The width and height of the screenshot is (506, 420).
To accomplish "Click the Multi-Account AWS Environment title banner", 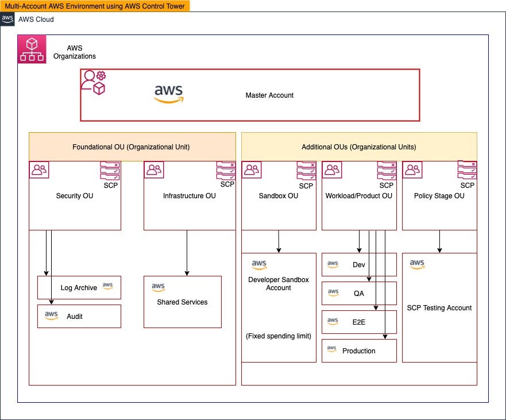I will tap(94, 6).
